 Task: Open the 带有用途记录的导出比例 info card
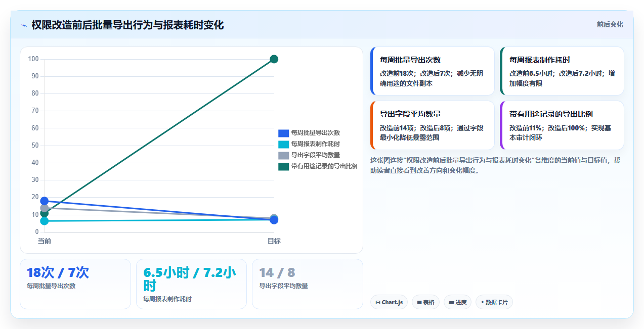(x=562, y=125)
